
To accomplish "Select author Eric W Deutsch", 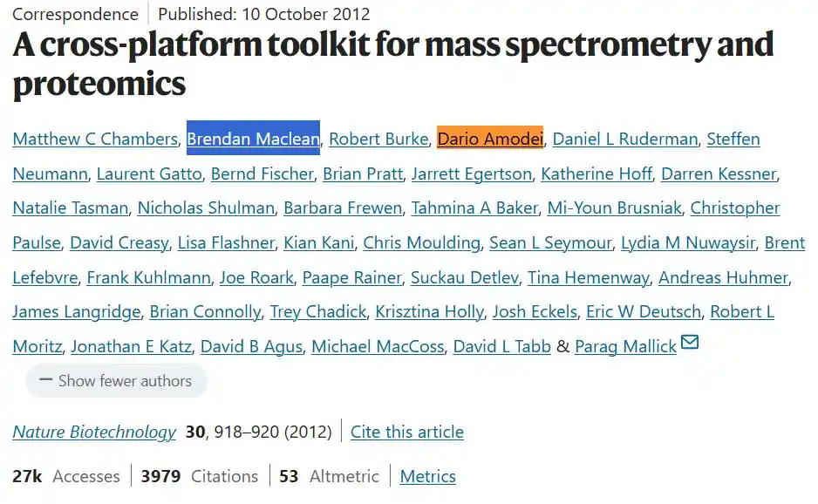I will [644, 311].
